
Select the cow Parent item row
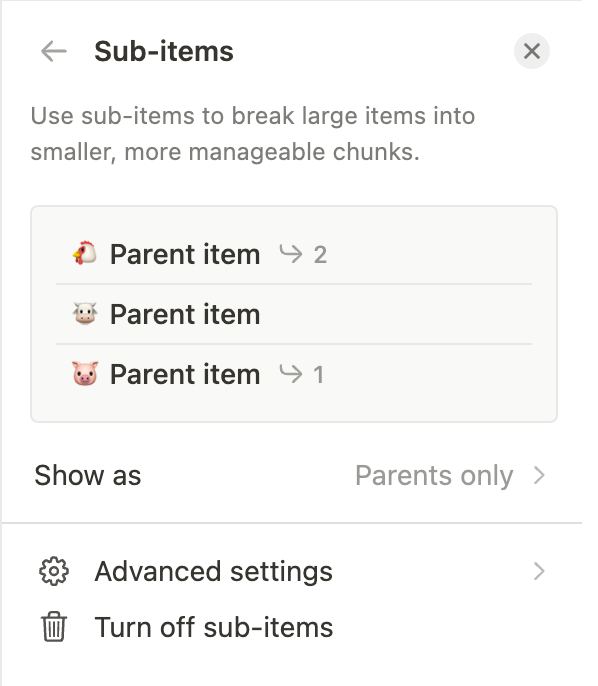tap(294, 314)
